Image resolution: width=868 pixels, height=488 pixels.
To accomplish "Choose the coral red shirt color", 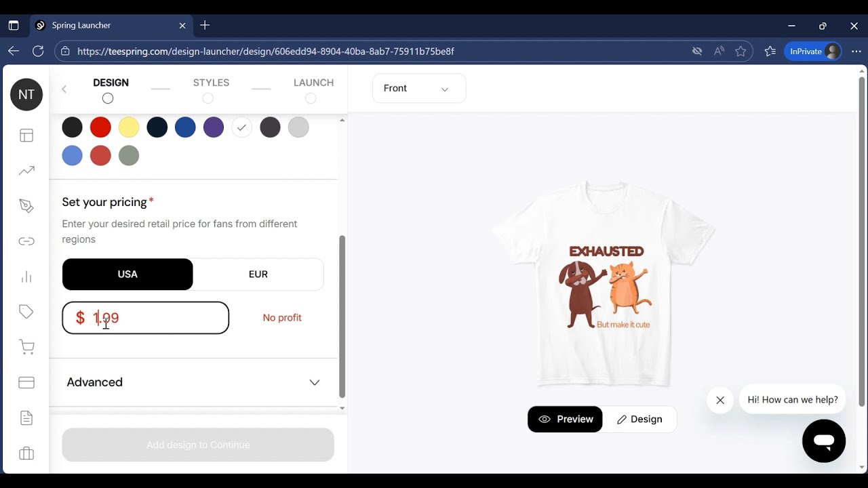I will 100,156.
